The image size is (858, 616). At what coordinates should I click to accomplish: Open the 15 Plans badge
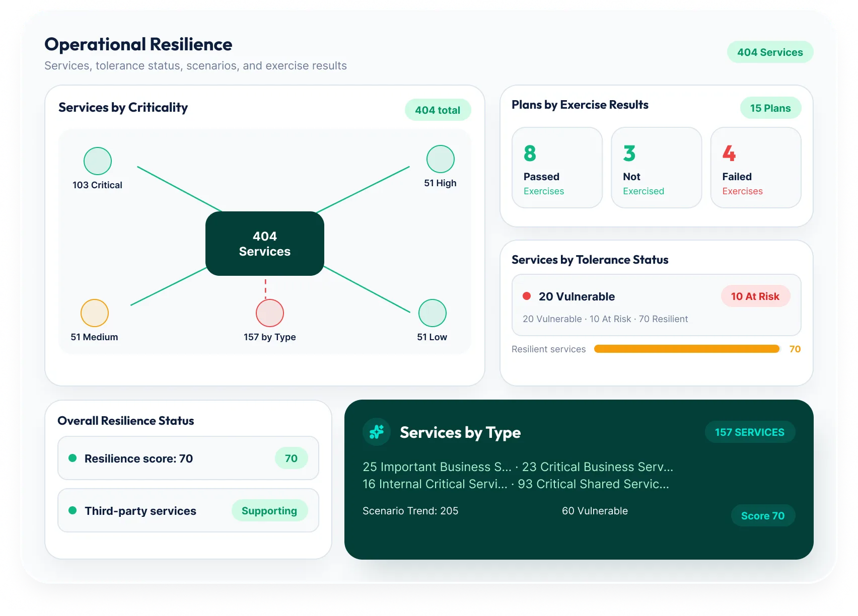click(x=770, y=108)
